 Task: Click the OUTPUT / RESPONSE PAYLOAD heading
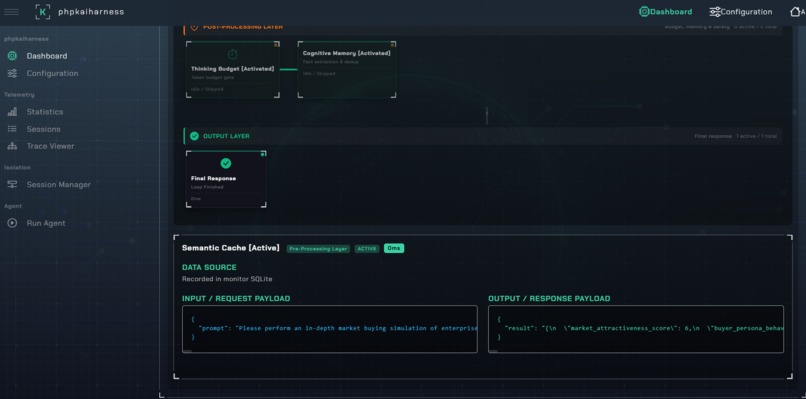click(x=549, y=298)
